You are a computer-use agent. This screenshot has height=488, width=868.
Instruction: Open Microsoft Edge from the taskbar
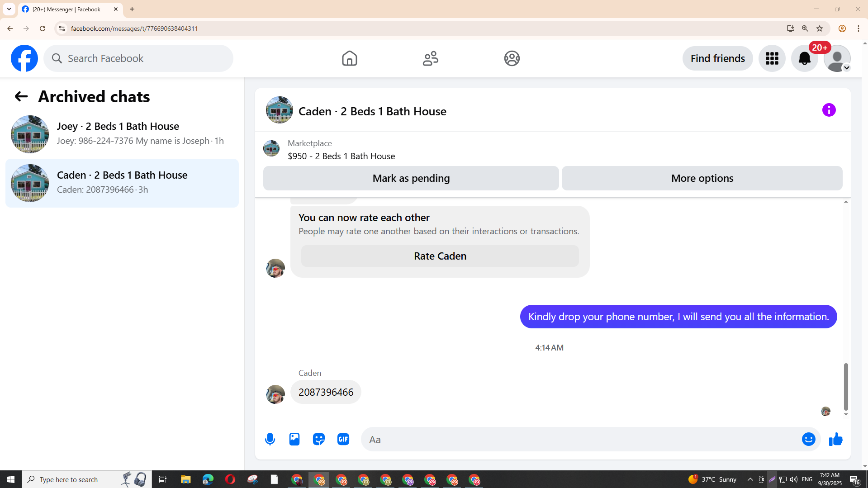208,479
